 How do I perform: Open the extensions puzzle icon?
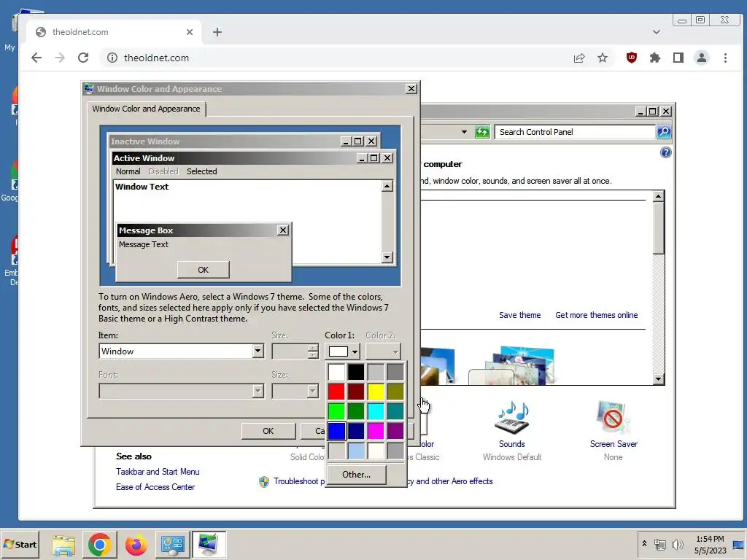655,58
